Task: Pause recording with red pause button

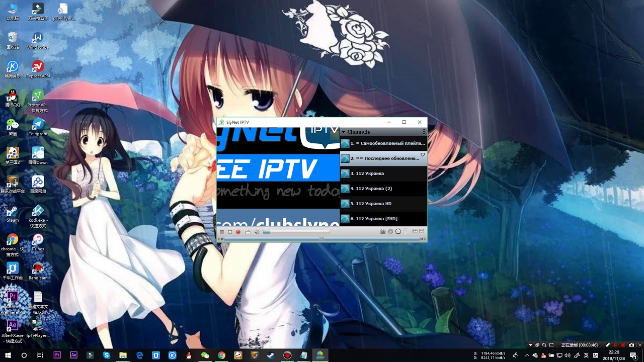Action: click(x=615, y=345)
